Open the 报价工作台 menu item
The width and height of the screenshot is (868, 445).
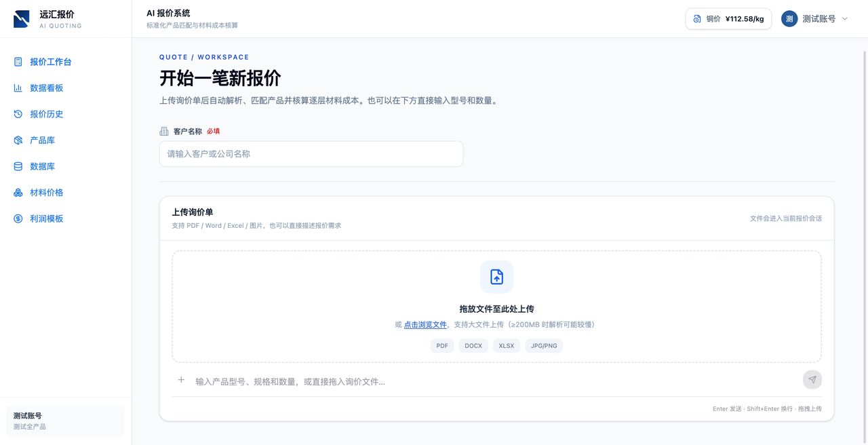coord(66,62)
